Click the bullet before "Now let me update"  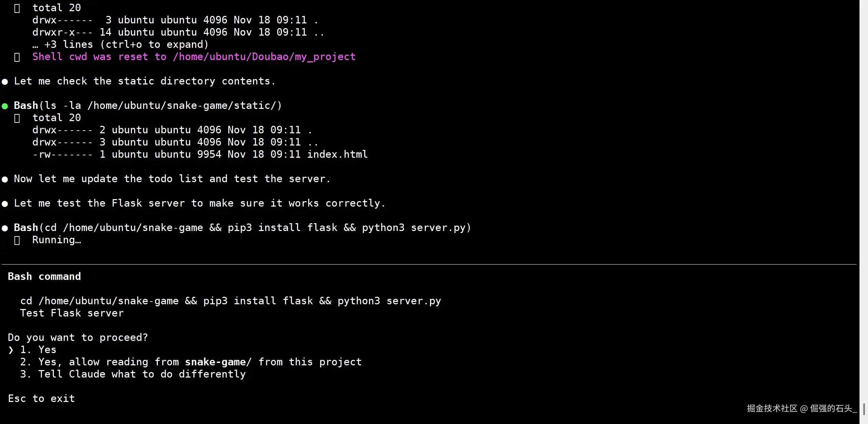click(x=5, y=179)
